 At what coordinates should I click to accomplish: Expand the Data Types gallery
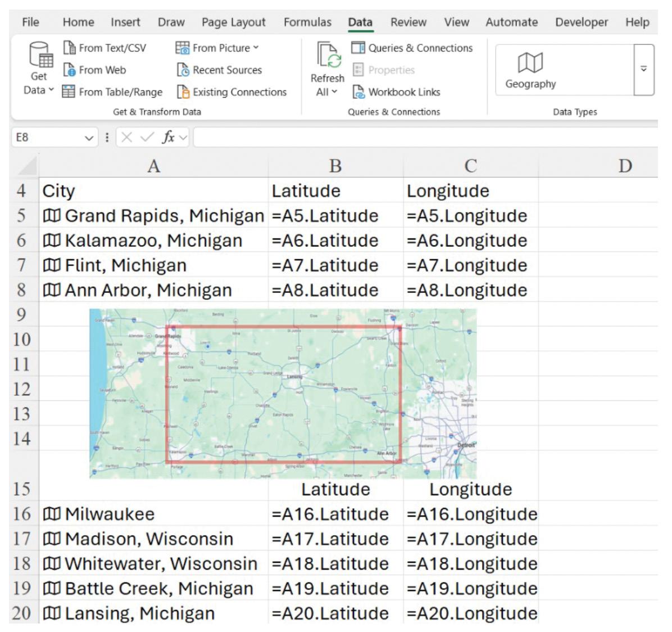[x=644, y=70]
